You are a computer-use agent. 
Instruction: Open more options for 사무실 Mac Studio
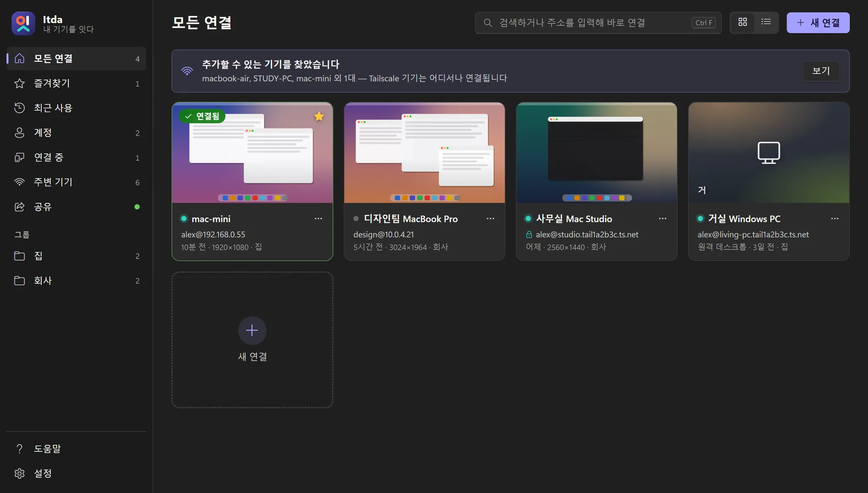tap(663, 218)
